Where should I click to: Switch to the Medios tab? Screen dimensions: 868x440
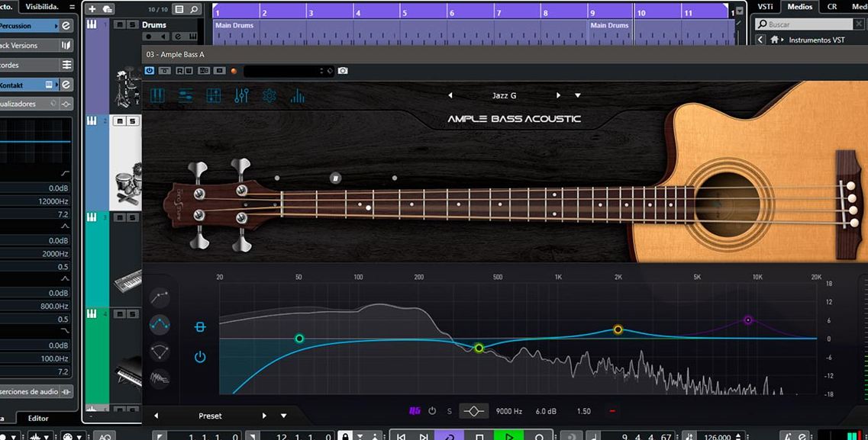[799, 7]
